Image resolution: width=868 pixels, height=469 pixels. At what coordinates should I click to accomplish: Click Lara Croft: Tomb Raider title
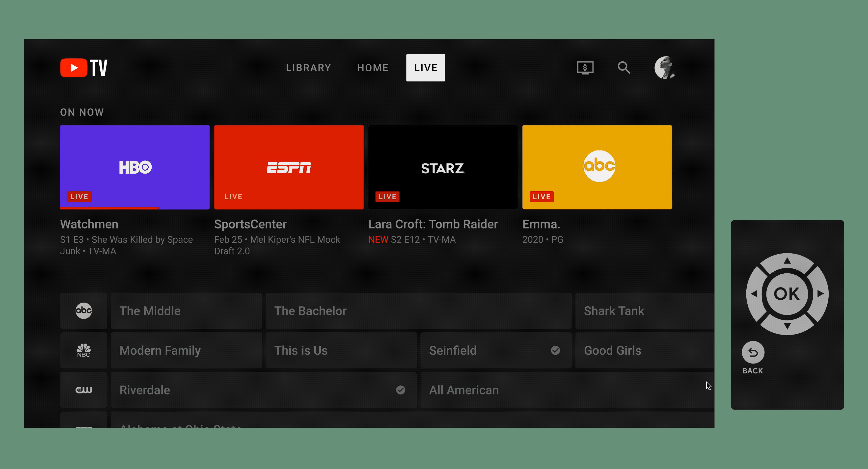point(433,224)
